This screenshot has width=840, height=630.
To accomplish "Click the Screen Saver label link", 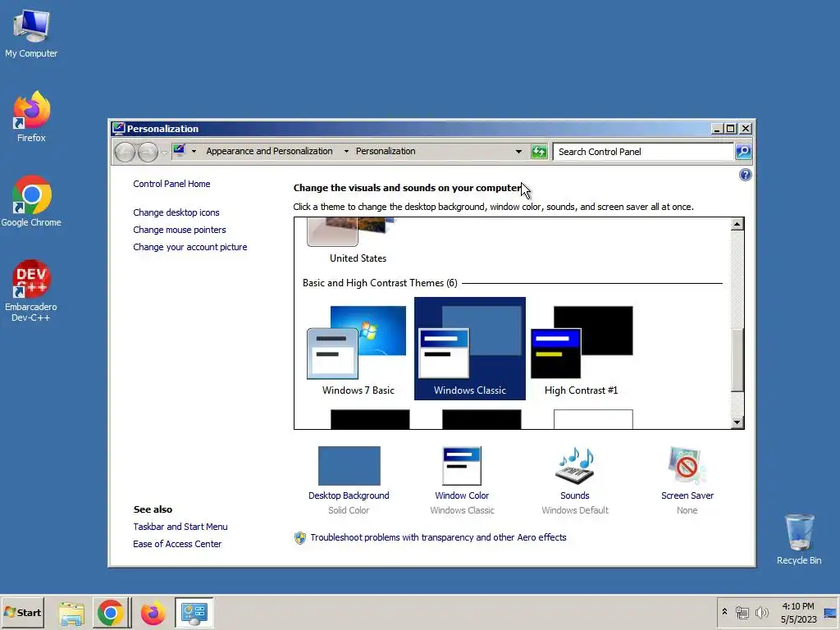I will [687, 495].
